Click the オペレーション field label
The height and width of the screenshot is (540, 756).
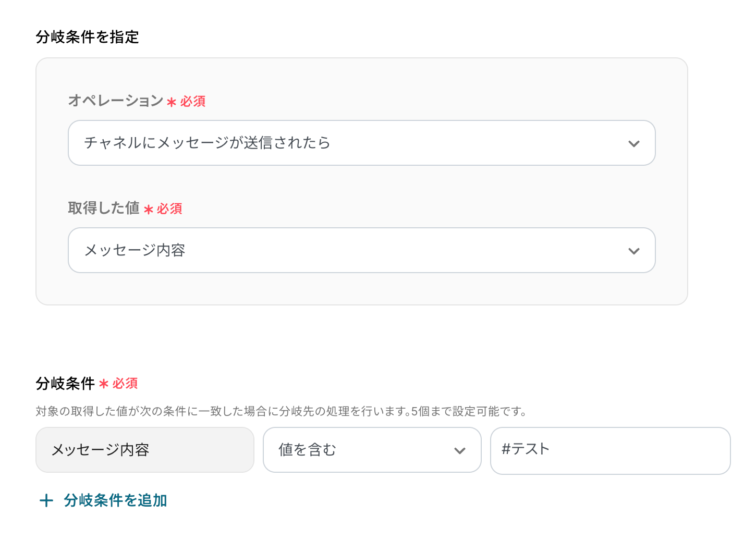click(x=116, y=101)
